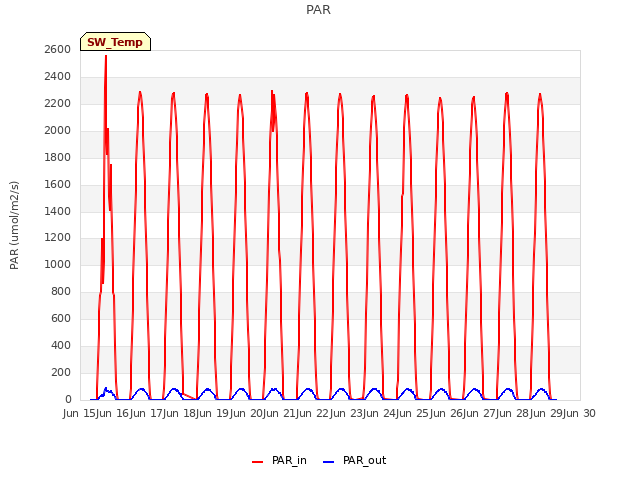Screen dimensions: 640x480
Task: Click the Jun 22 x-axis label
Action: (x=313, y=413)
